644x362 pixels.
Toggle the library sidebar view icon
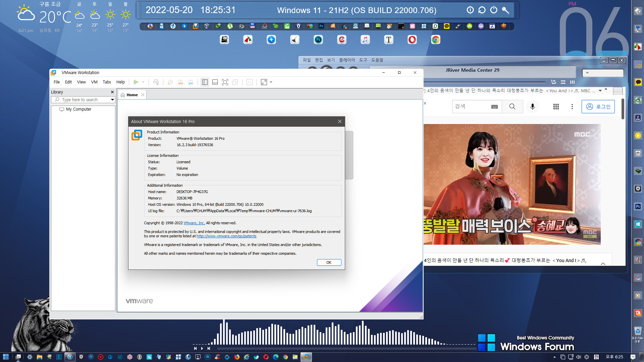click(205, 82)
